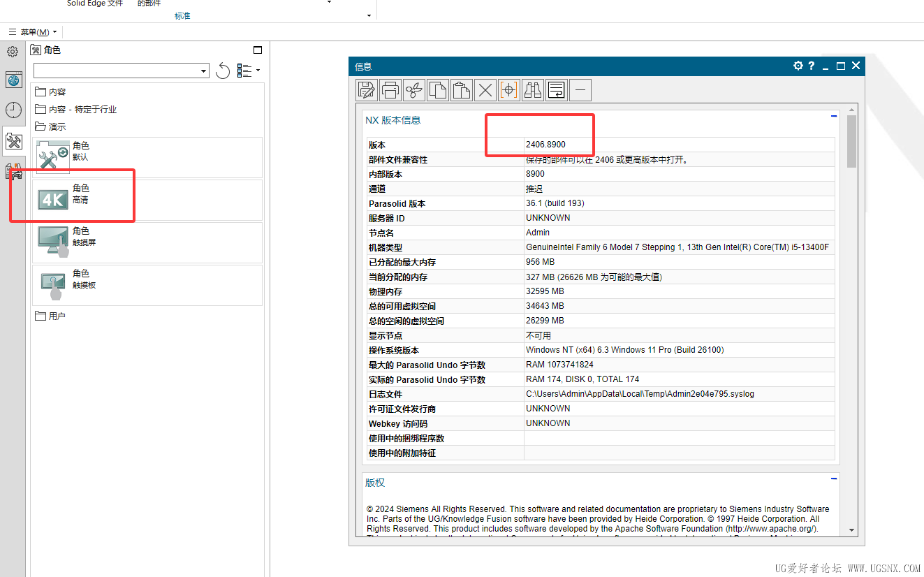Maximize the 角色 panel with square icon
924x577 pixels.
click(x=258, y=50)
